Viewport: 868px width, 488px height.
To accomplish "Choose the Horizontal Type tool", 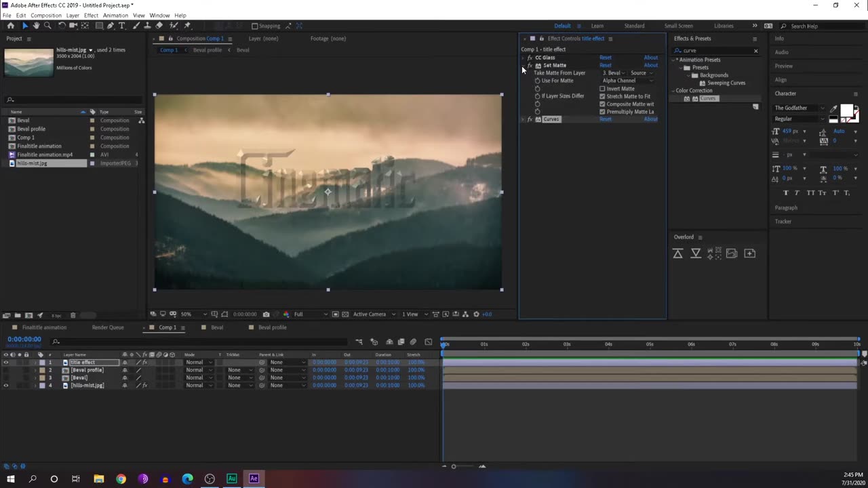I will tap(122, 26).
